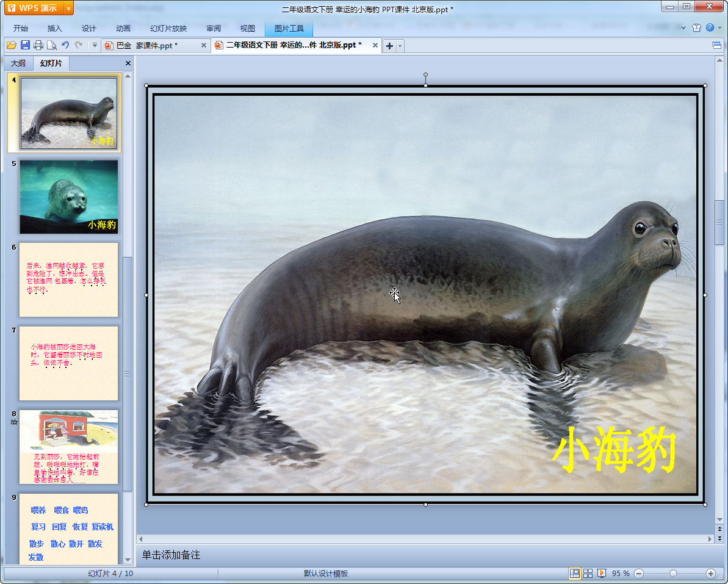
Task: Click the Save floppy disk icon
Action: (x=25, y=45)
